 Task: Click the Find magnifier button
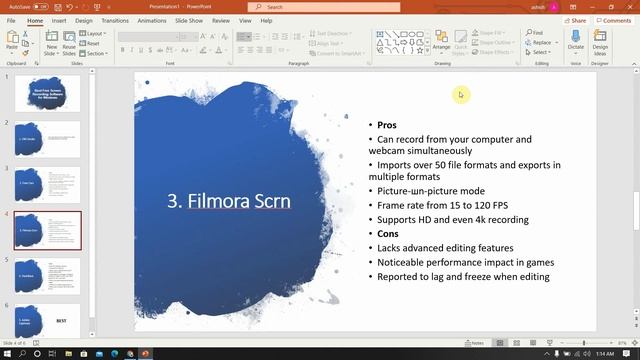534,33
